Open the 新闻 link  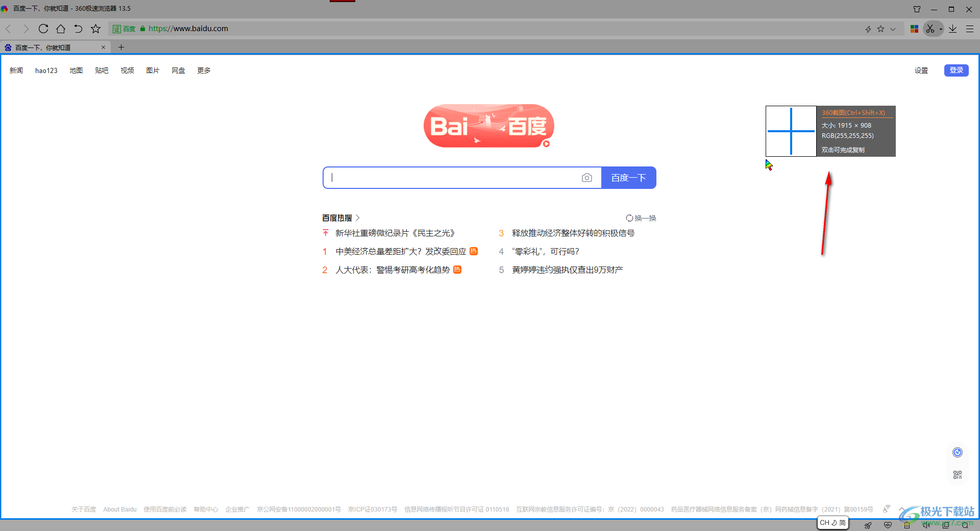coord(16,70)
